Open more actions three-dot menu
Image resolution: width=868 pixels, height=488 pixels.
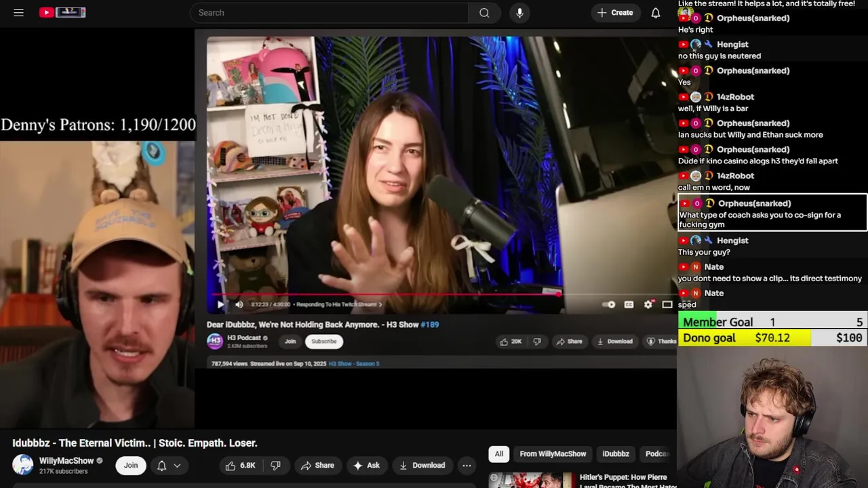pos(467,466)
